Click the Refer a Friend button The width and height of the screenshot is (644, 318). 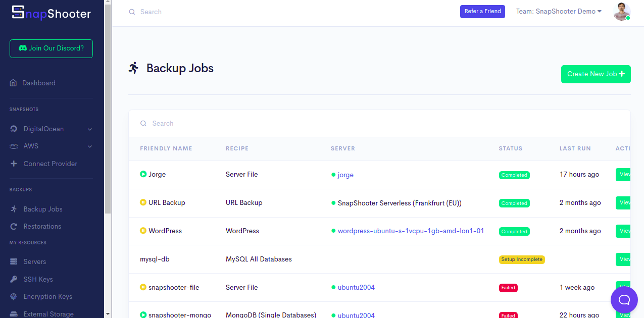coord(482,11)
